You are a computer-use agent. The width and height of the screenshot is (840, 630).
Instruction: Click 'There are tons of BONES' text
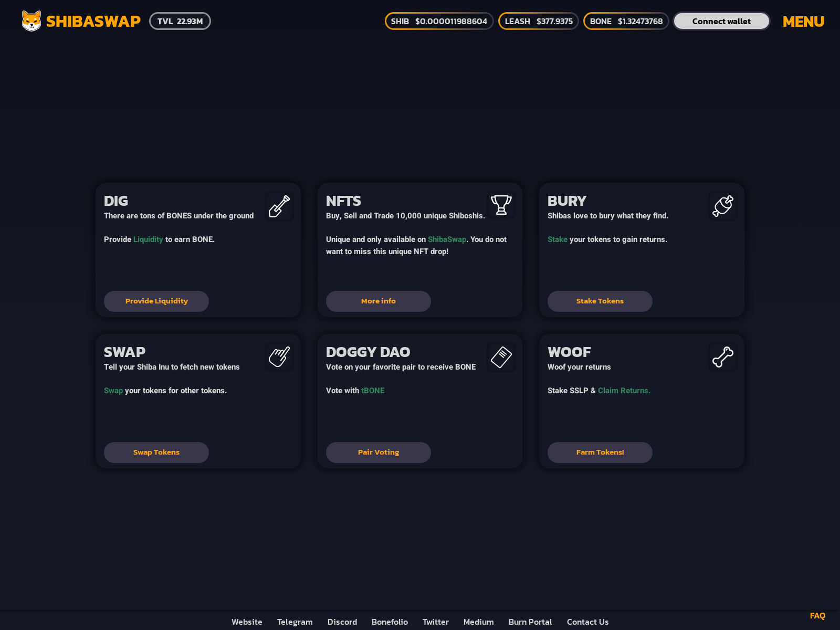click(x=179, y=216)
